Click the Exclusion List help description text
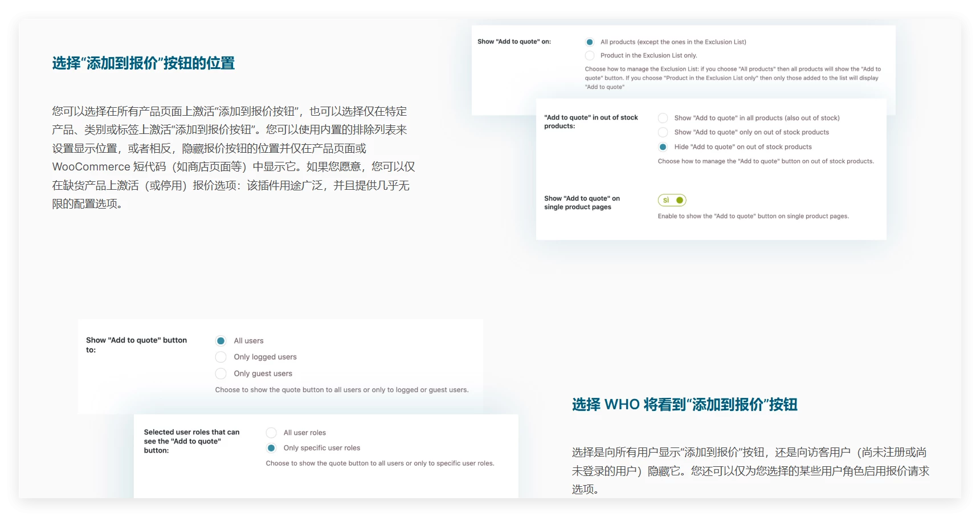Viewport: 980px width, 517px height. [x=732, y=78]
